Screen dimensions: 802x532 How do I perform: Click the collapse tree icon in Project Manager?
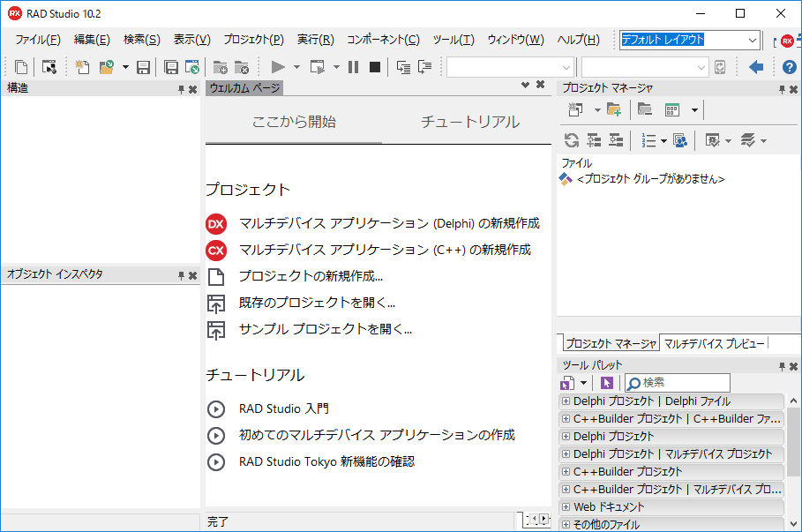[x=616, y=140]
